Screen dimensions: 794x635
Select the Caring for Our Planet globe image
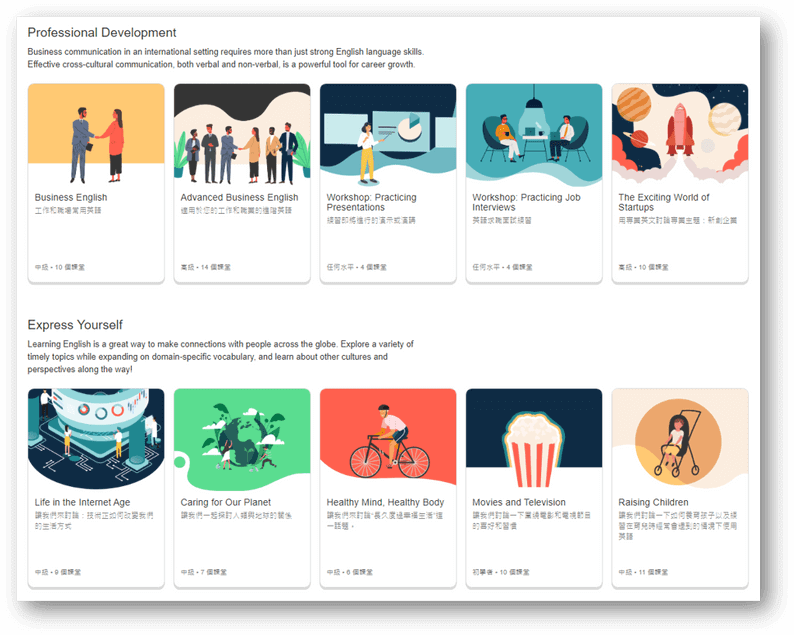(x=242, y=440)
